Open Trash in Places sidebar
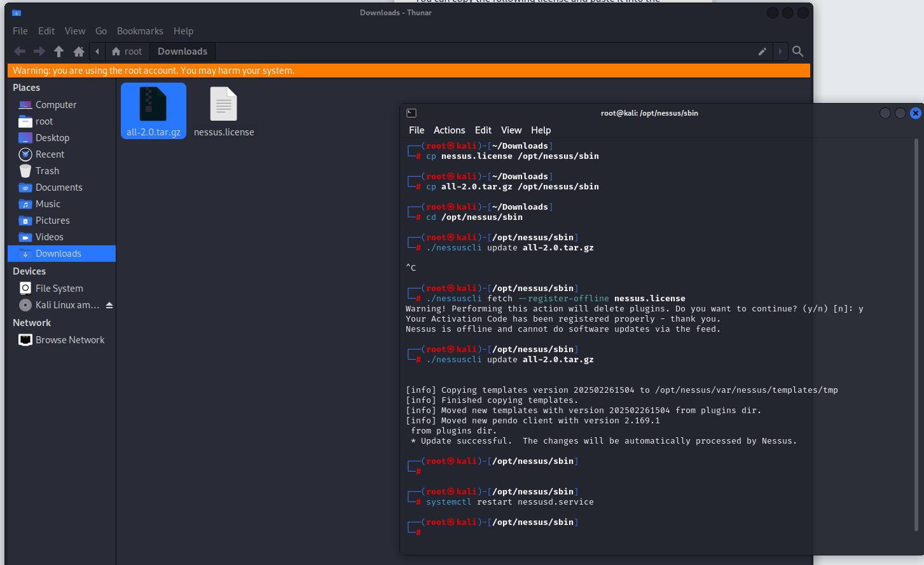 62,171
